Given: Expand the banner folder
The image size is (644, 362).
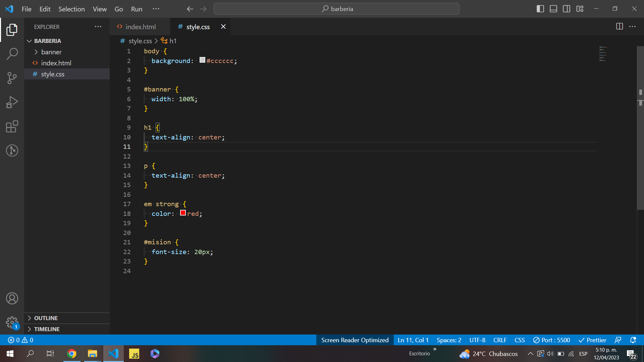Looking at the screenshot, I should click(67, 52).
